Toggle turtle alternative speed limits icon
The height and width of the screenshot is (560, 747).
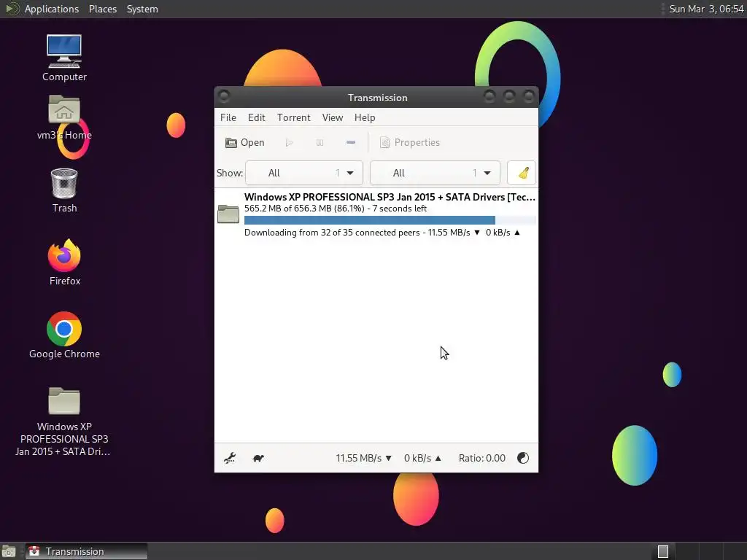(258, 458)
